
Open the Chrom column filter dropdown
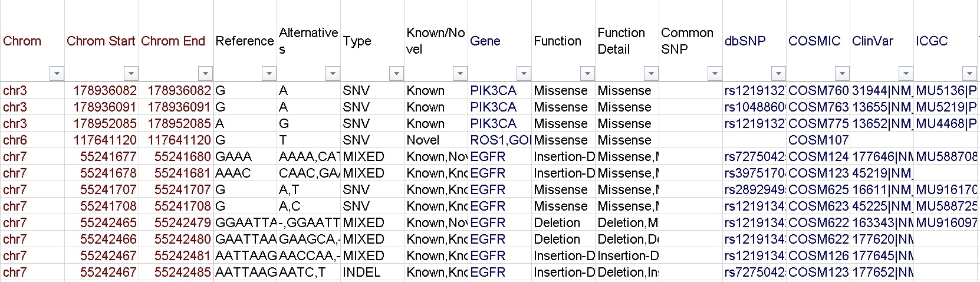57,74
